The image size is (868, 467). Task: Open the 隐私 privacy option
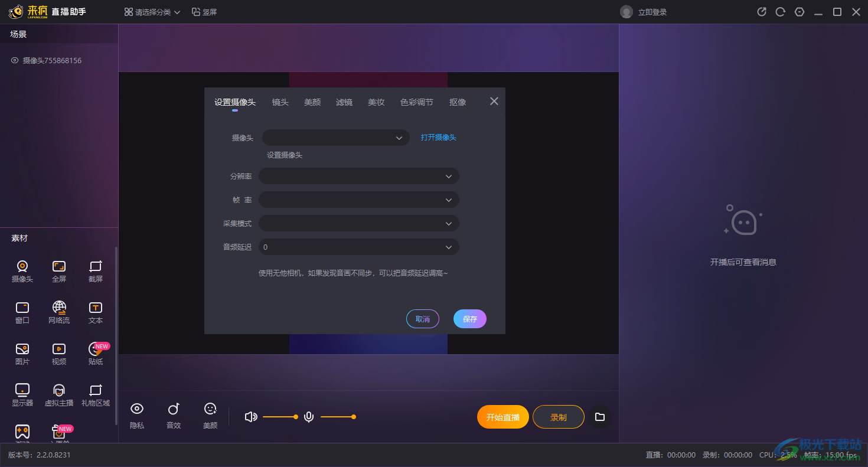137,416
